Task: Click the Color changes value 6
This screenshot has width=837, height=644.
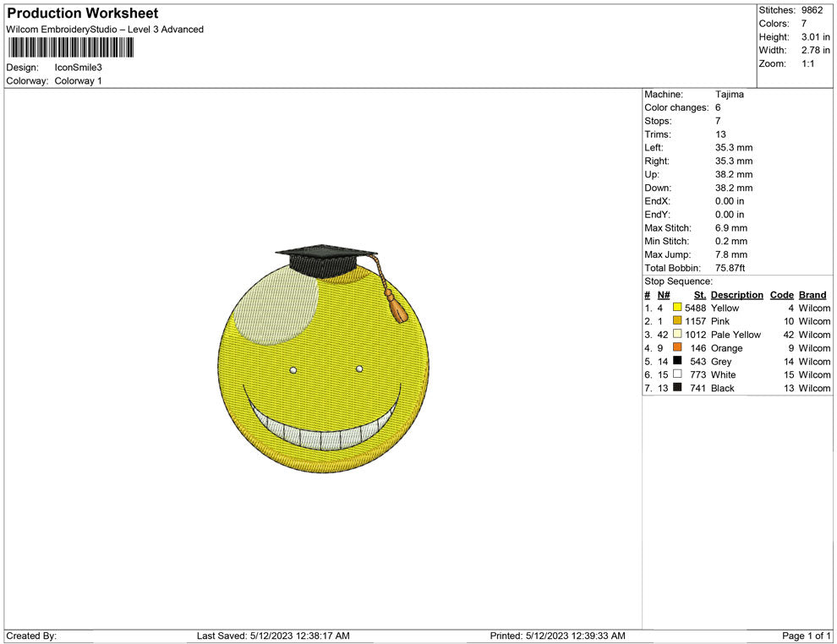Action: coord(718,108)
